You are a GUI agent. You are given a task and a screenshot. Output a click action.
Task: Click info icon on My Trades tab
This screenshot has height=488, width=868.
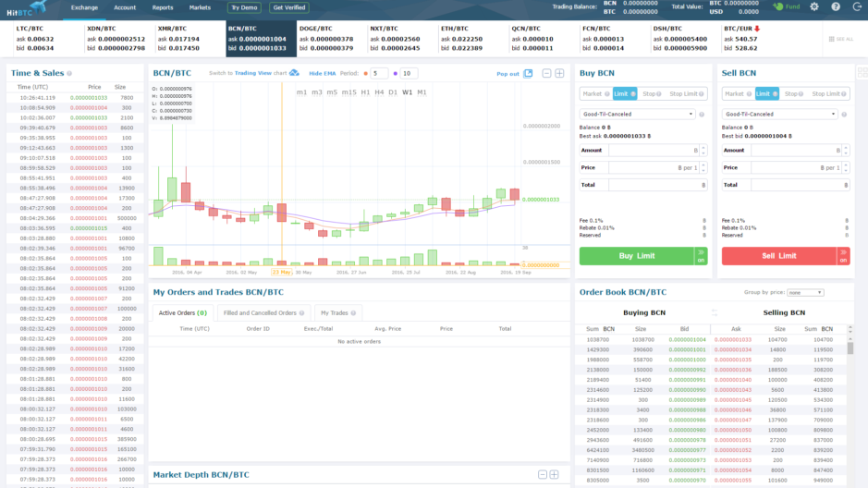tap(353, 313)
